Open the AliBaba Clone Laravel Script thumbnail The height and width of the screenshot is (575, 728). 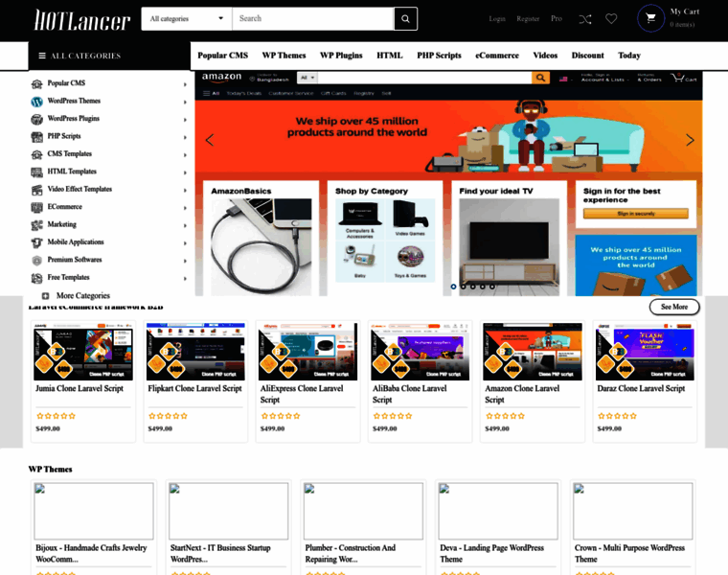[421, 352]
